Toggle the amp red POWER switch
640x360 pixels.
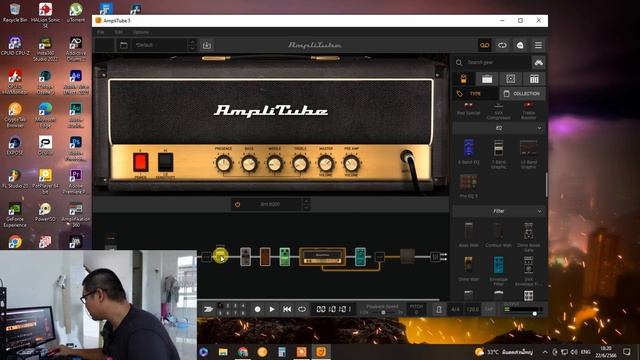140,162
